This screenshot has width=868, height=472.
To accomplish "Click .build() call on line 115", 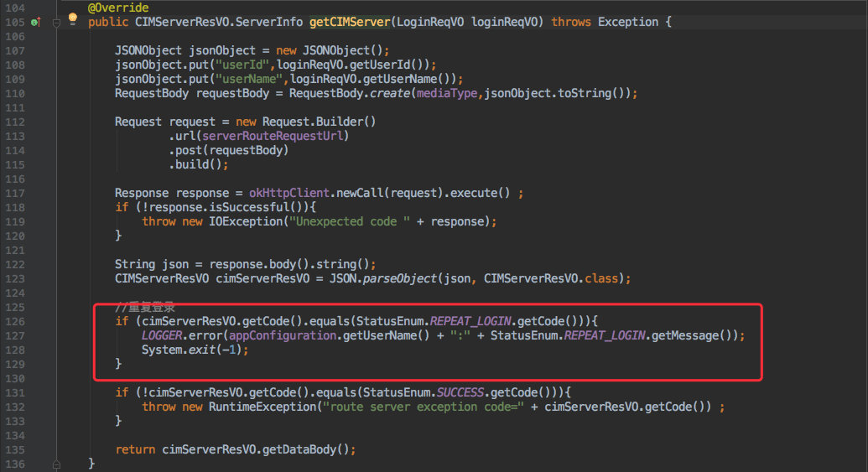I will (195, 165).
